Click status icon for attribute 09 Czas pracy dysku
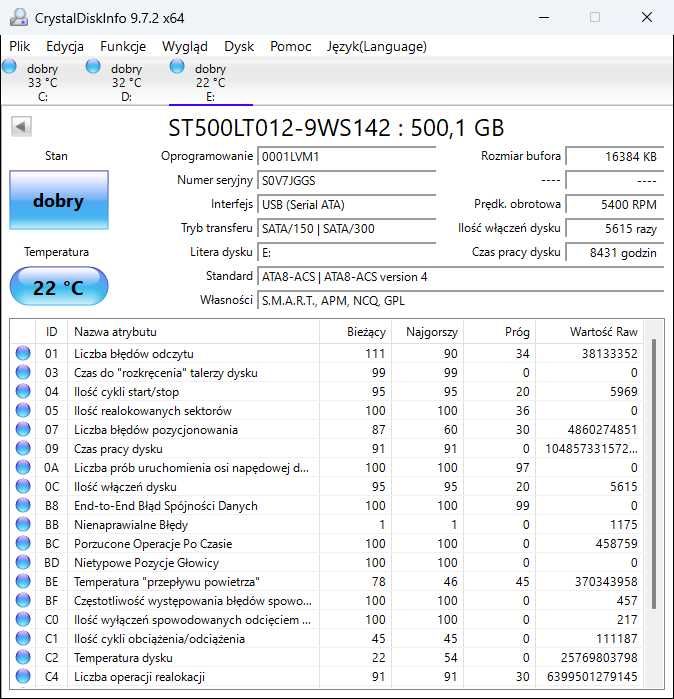The width and height of the screenshot is (674, 699). click(x=23, y=448)
